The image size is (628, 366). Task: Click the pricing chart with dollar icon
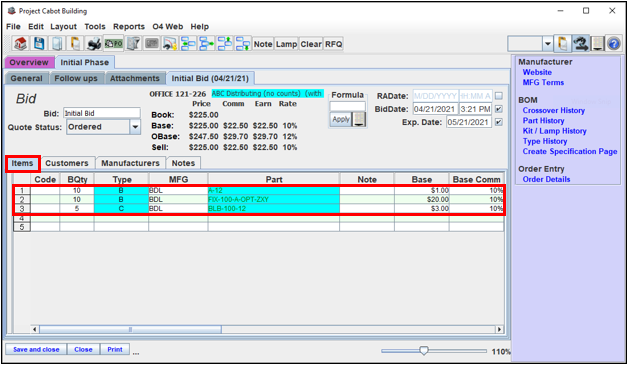pos(170,43)
